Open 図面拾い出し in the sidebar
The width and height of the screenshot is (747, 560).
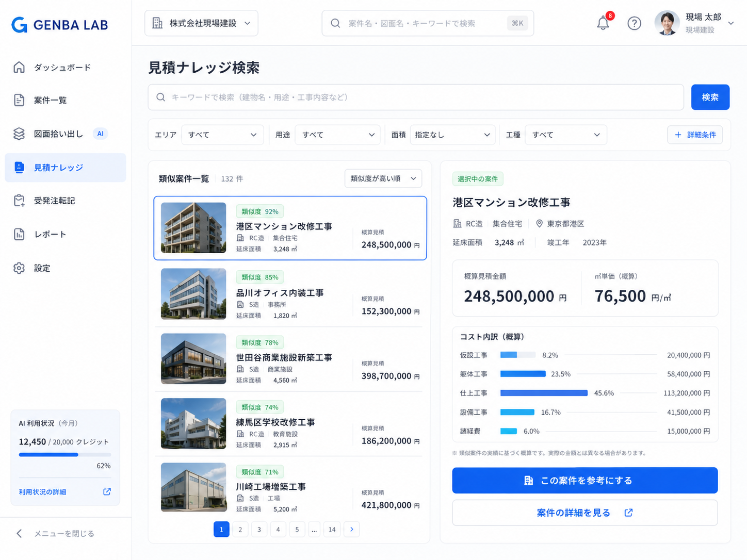click(66, 134)
